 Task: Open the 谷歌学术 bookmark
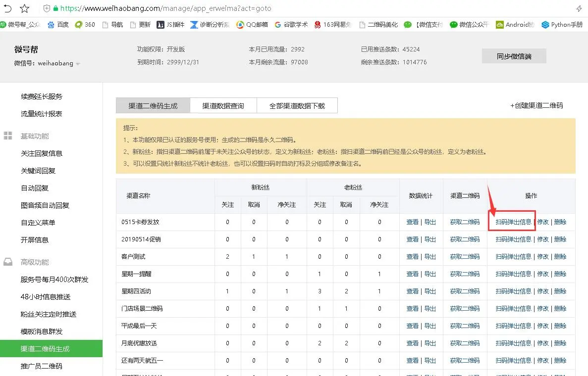291,25
